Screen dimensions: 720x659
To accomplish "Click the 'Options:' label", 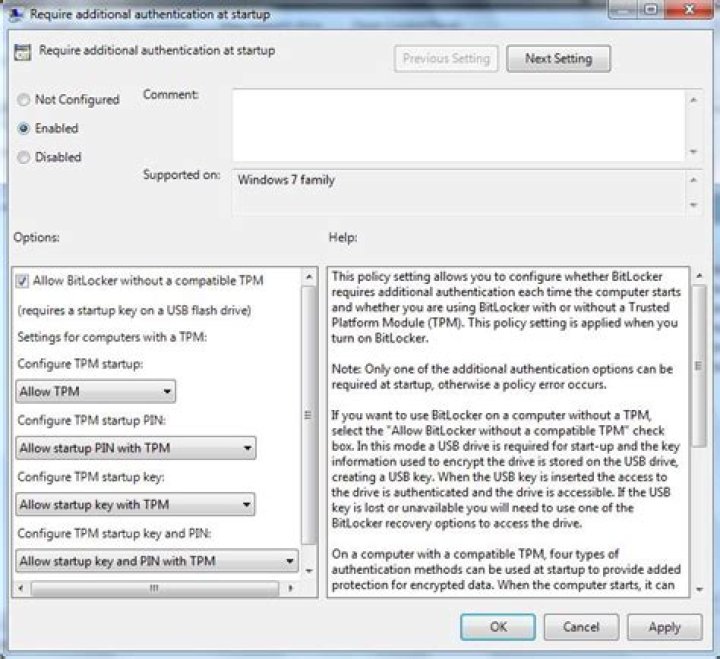I will 36,237.
